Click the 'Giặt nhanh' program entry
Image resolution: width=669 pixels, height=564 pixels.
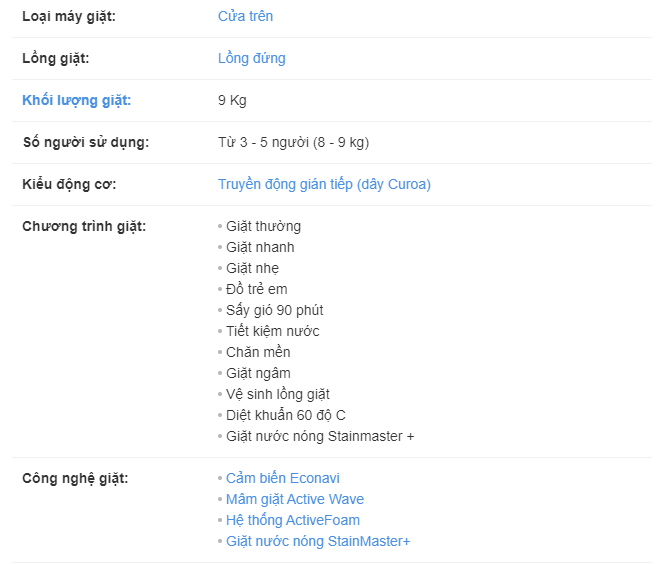click(x=260, y=247)
